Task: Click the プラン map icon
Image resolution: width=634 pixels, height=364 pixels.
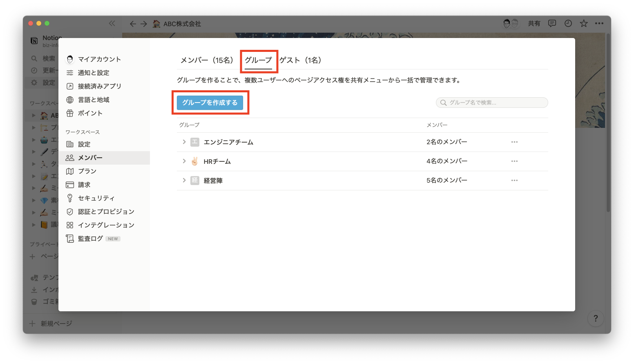Action: click(x=70, y=171)
